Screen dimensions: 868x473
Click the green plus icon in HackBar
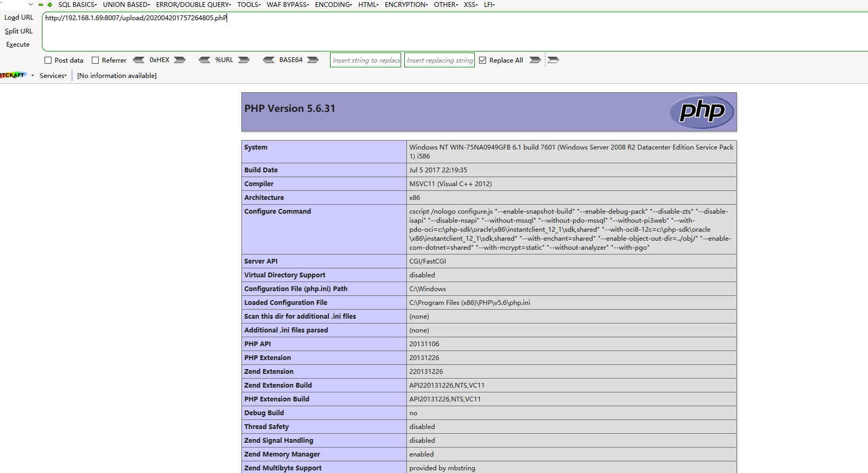pyautogui.click(x=50, y=5)
